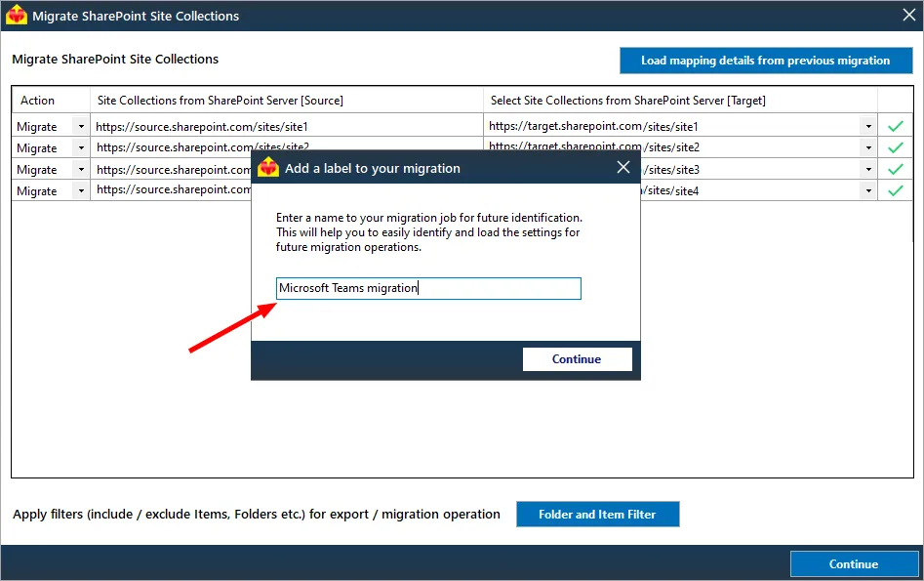Click the app logo in main title bar
Image resolution: width=924 pixels, height=581 pixels.
(x=16, y=15)
